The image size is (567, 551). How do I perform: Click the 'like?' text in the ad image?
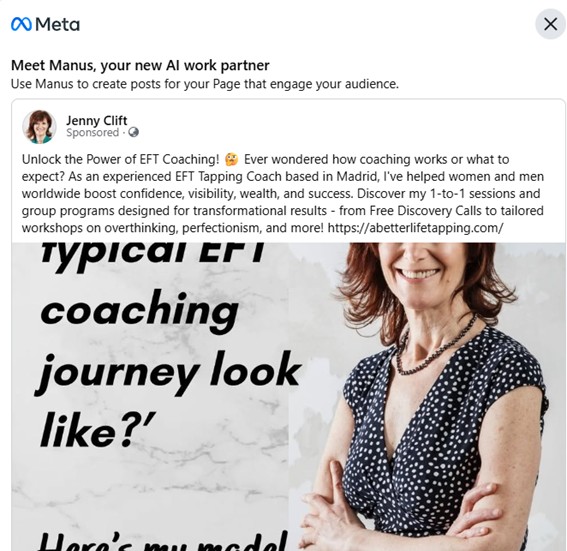(x=98, y=430)
